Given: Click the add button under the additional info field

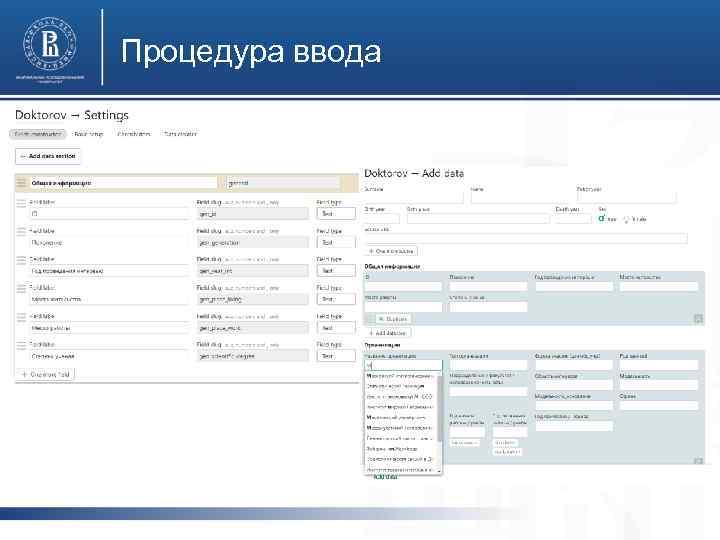Looking at the screenshot, I should point(392,251).
